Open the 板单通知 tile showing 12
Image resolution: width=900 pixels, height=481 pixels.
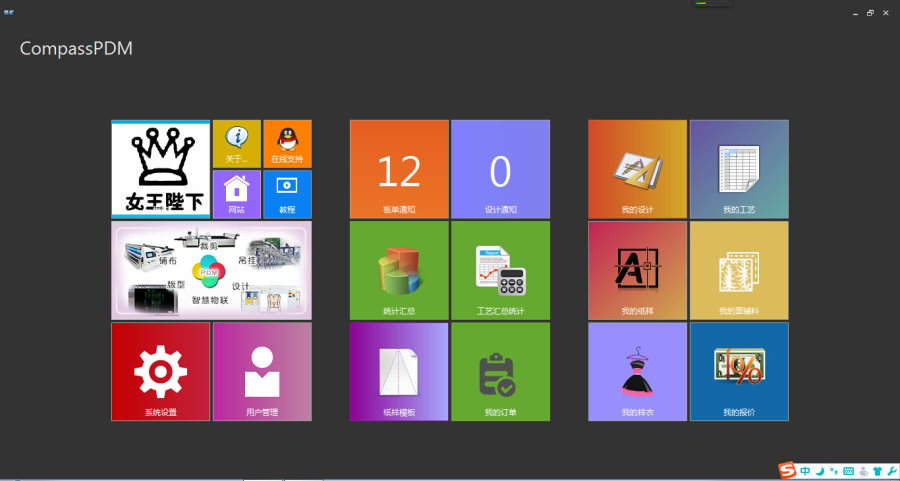click(399, 169)
